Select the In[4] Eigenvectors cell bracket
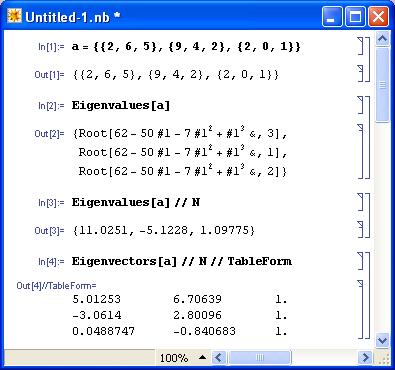This screenshot has height=370, width=395. point(361,261)
